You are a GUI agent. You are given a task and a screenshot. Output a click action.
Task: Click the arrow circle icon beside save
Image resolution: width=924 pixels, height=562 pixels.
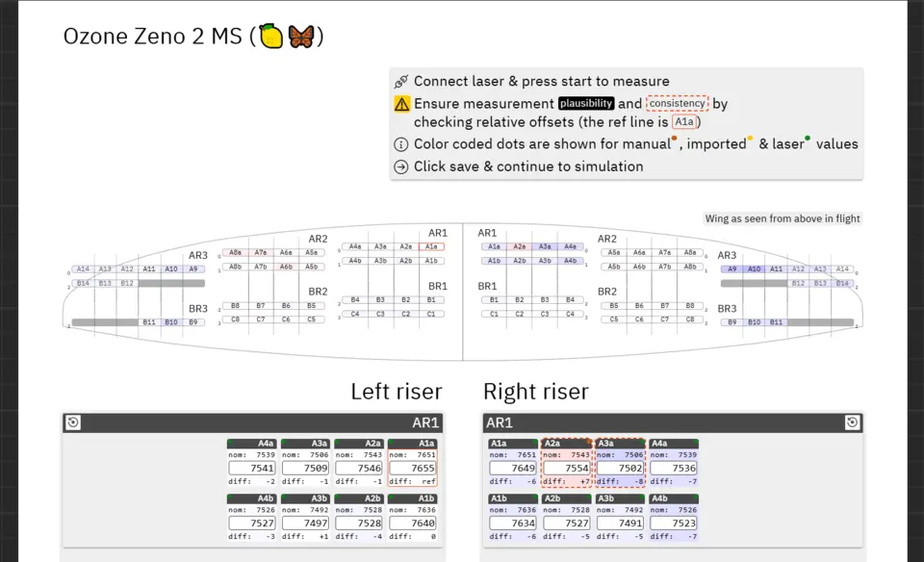[x=400, y=166]
